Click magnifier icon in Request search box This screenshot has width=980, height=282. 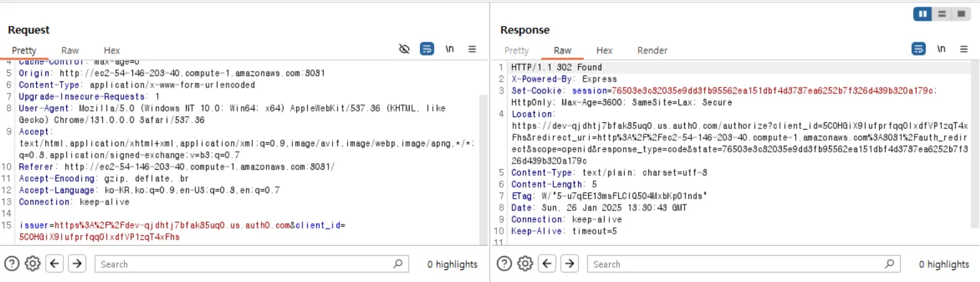pos(398,263)
